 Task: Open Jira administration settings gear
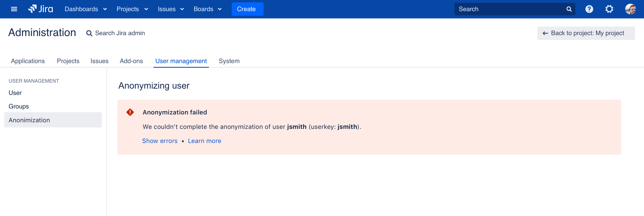(609, 9)
